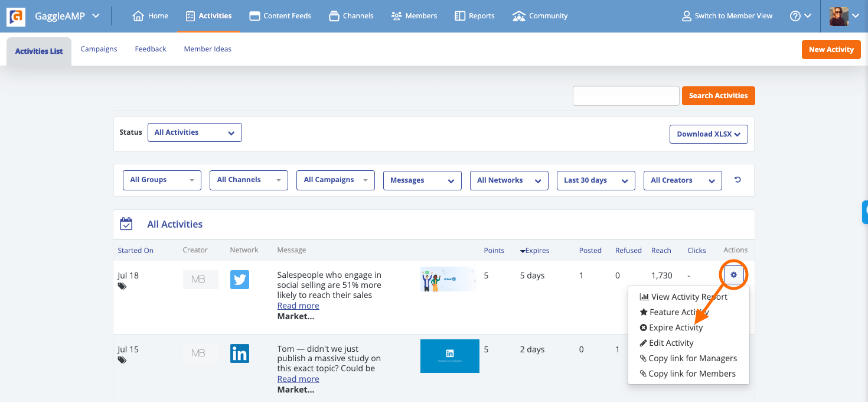
Task: Go to the Home page
Action: [x=151, y=16]
